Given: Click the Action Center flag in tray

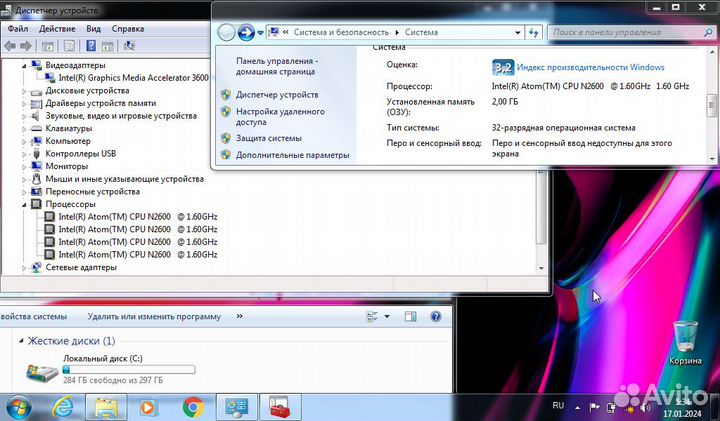Looking at the screenshot, I should tap(594, 407).
